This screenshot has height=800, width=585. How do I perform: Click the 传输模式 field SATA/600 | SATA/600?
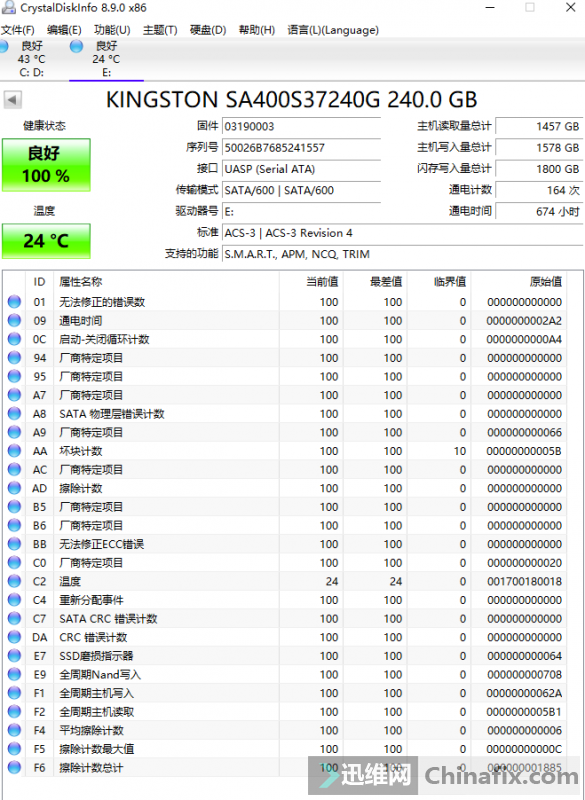click(301, 190)
